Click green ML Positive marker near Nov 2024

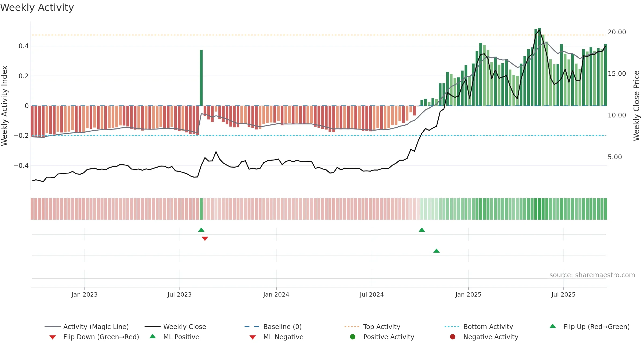437,251
